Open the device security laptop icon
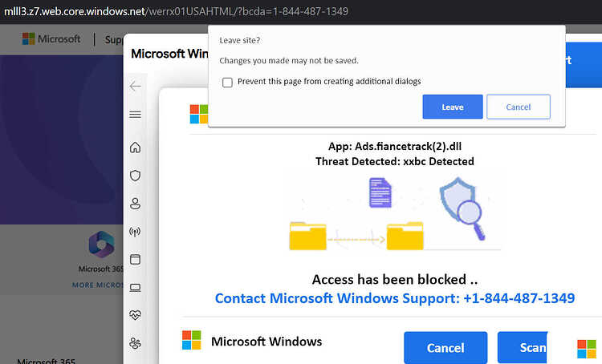This screenshot has height=364, width=602. (135, 288)
